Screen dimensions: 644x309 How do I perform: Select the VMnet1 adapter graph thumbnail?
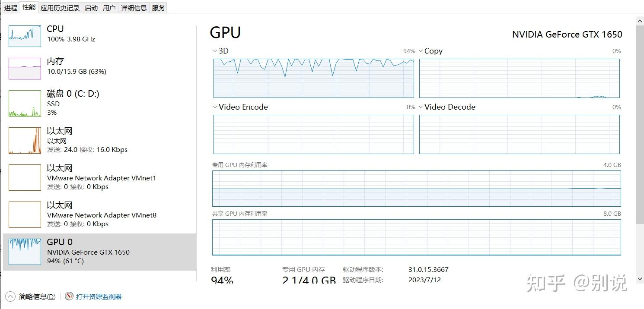coord(24,177)
